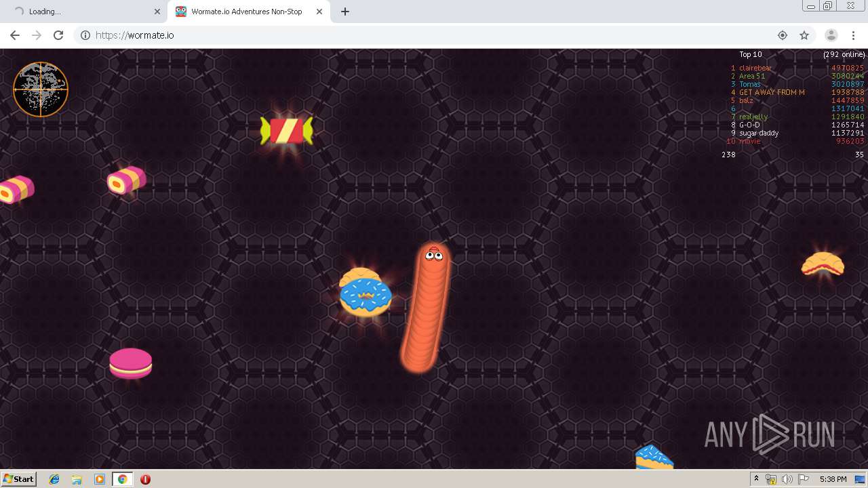Click the score value 1317041
Screen dimensions: 868x488
tap(848, 108)
